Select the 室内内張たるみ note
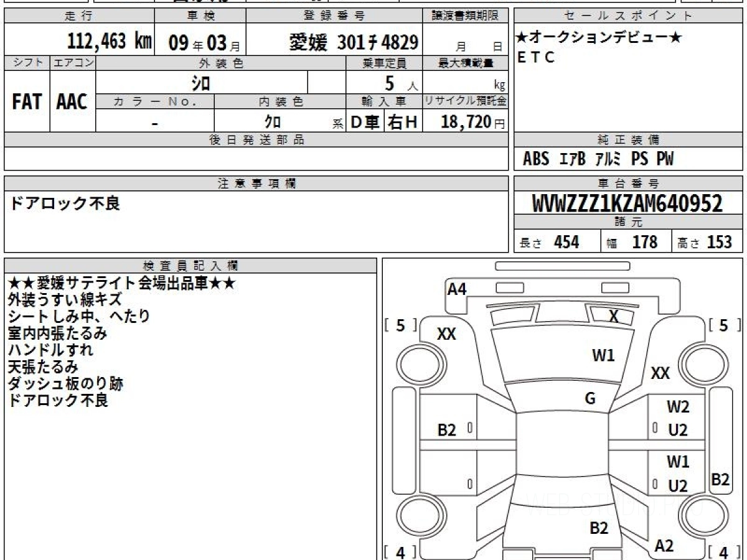The image size is (747, 560). (57, 334)
